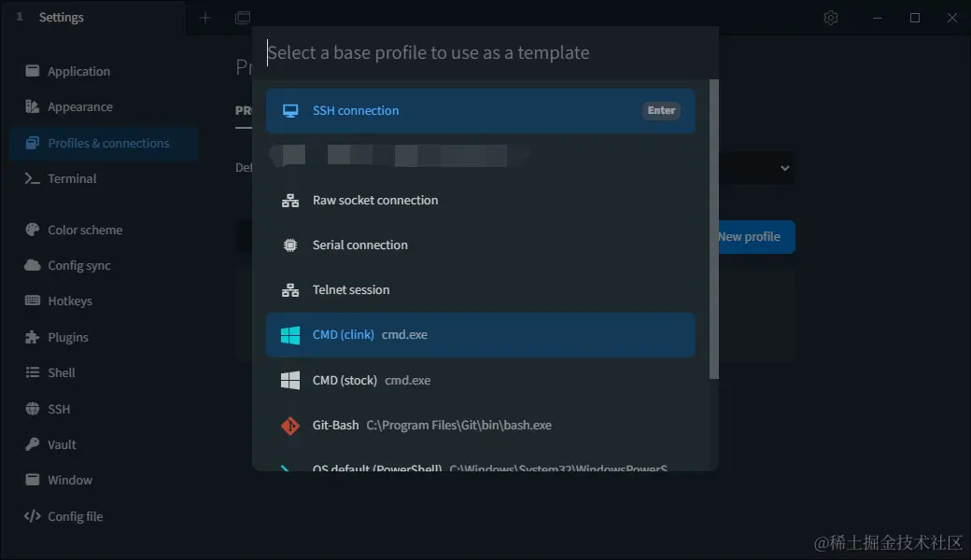This screenshot has height=560, width=971.
Task: Choose Telnet session template
Action: pyautogui.click(x=481, y=289)
